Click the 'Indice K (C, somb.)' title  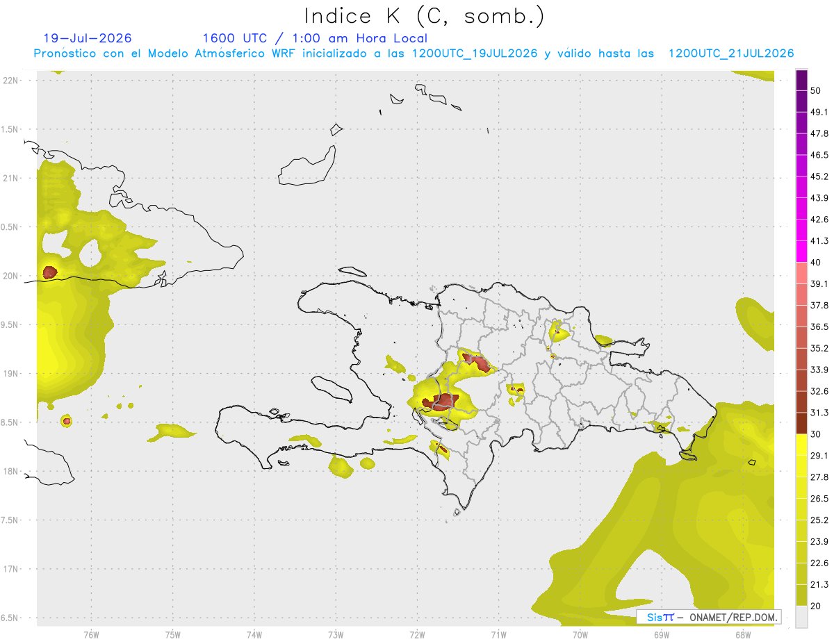pyautogui.click(x=424, y=15)
